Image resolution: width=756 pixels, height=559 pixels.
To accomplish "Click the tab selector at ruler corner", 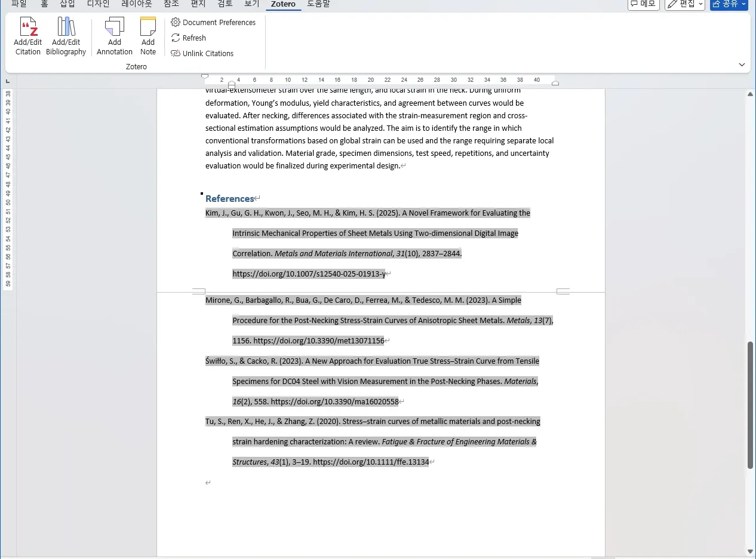I will 7,81.
